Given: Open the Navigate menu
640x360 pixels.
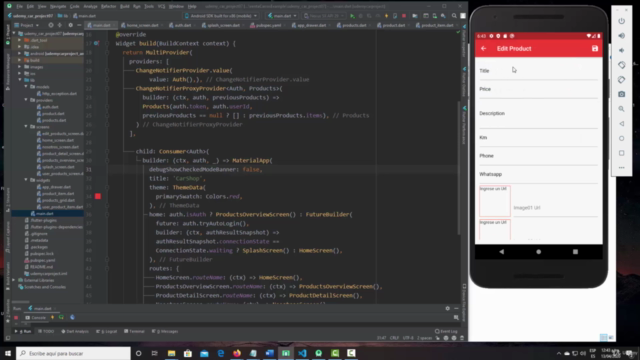Looking at the screenshot, I should (58, 7).
